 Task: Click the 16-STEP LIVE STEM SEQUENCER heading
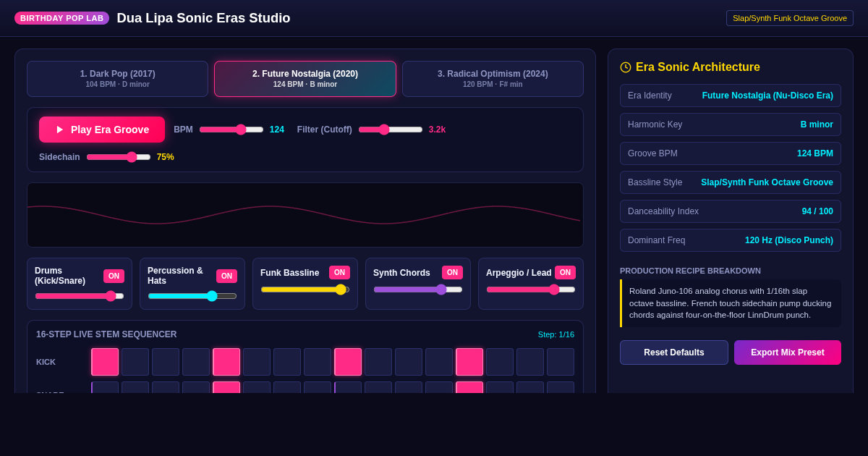click(x=106, y=334)
